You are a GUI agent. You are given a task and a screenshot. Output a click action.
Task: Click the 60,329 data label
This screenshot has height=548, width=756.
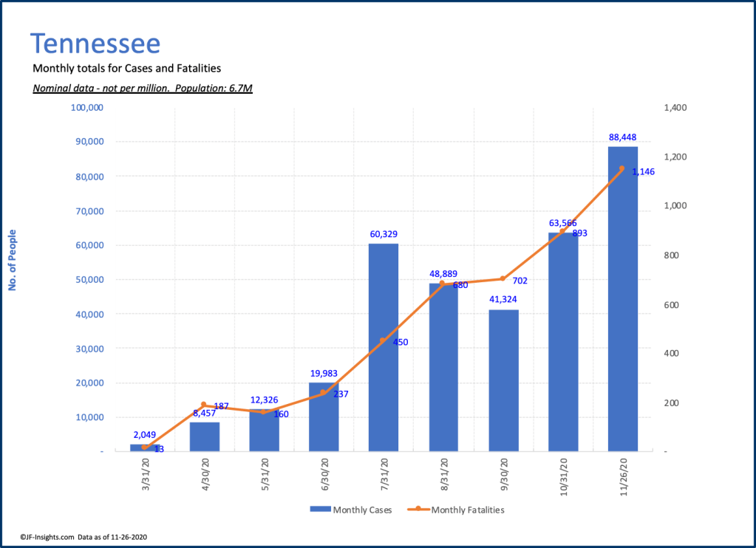coord(383,234)
